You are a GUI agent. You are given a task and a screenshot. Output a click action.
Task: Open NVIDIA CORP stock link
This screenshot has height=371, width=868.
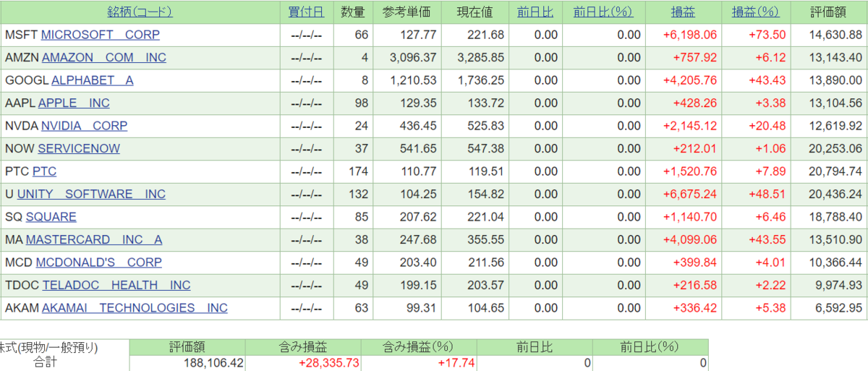click(84, 126)
